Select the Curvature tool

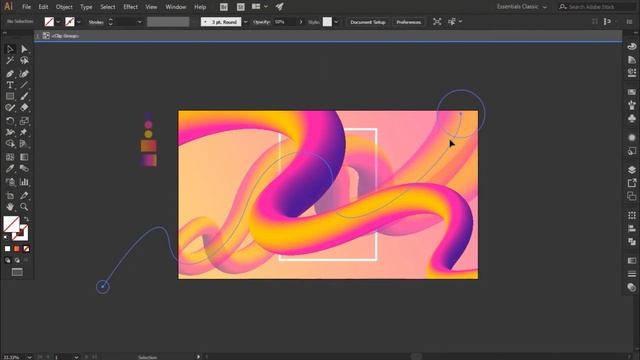[x=24, y=74]
